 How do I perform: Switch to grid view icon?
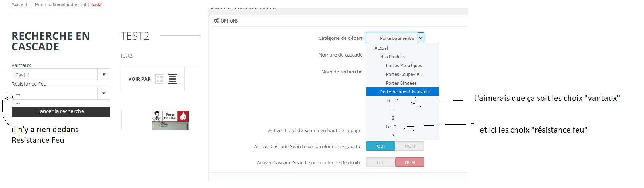(160, 79)
